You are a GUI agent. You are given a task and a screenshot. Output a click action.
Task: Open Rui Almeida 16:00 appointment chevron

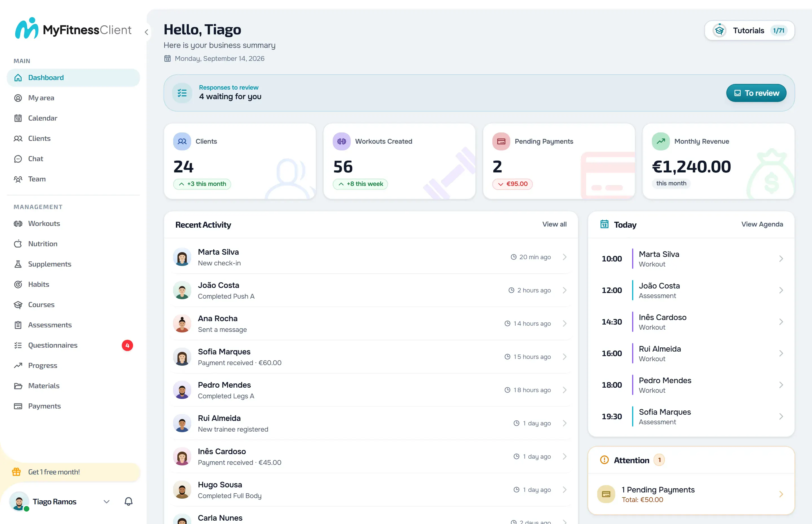[781, 353]
